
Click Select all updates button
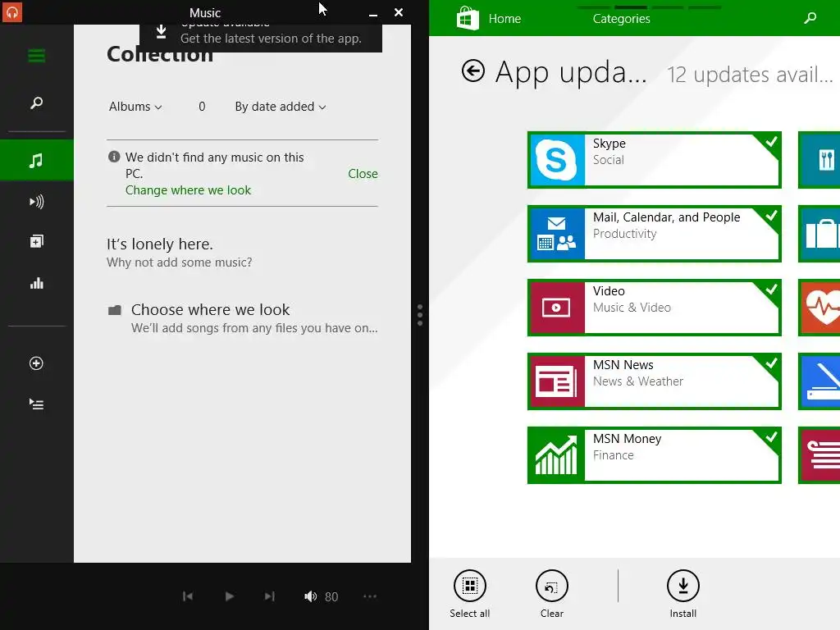(x=470, y=594)
